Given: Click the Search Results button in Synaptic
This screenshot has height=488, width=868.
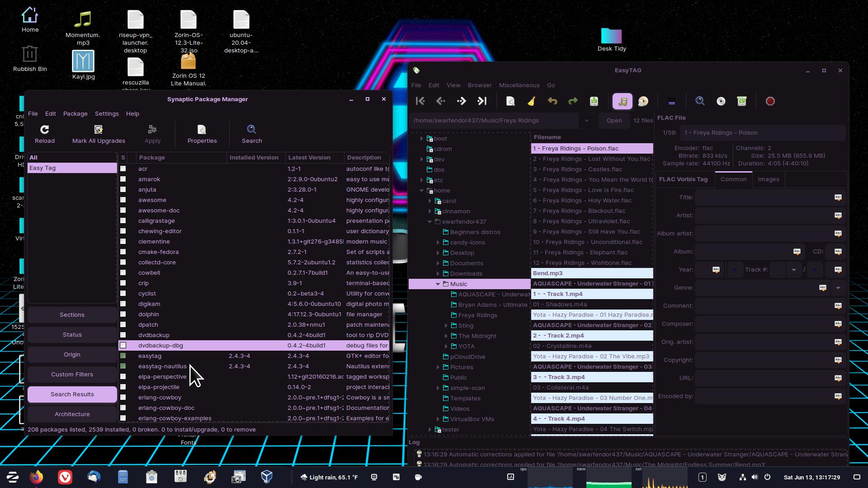Looking at the screenshot, I should tap(72, 394).
